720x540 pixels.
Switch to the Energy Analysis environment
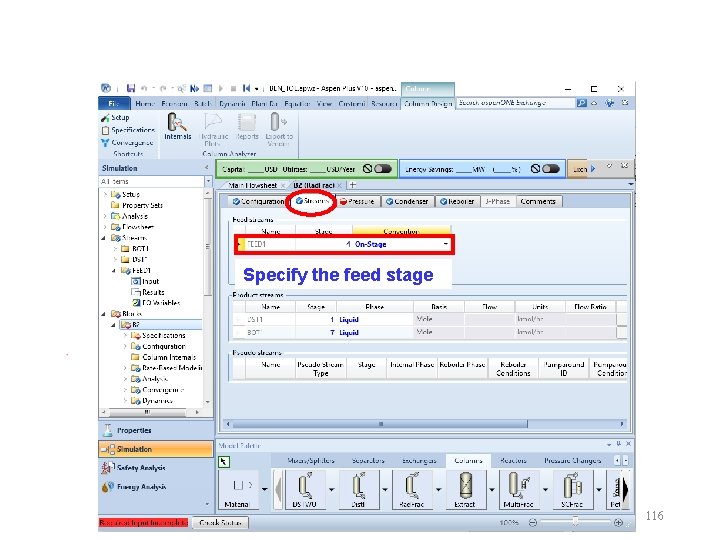(156, 487)
